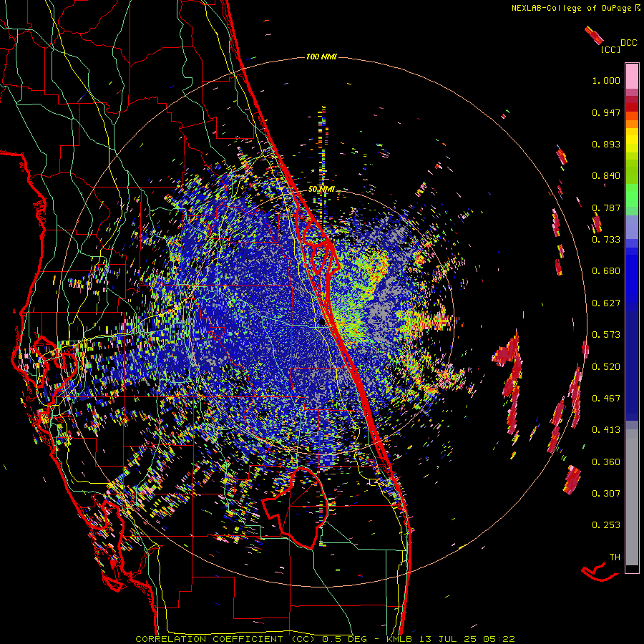Click the CORRELATION COEFFICIENT (CC) product title
The width and height of the screenshot is (644, 644).
coord(225,639)
